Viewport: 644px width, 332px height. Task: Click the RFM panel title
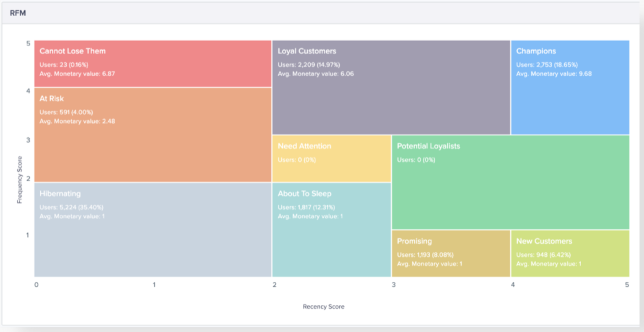point(18,13)
